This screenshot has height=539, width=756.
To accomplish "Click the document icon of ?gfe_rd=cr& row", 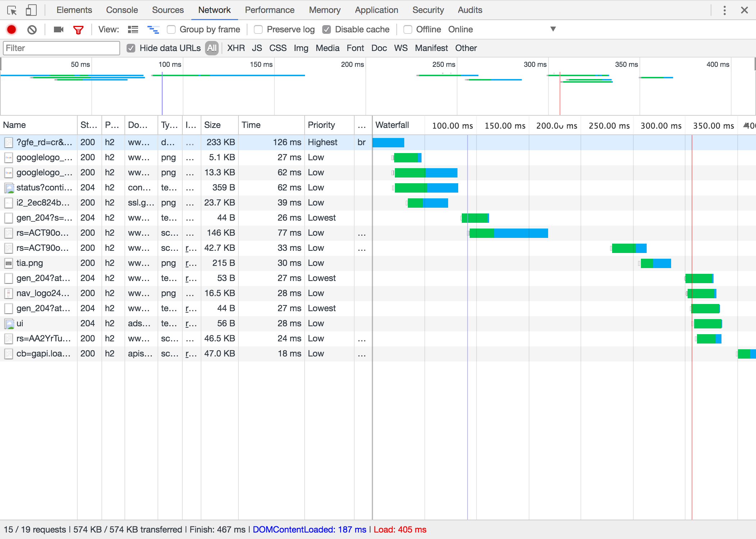I will tap(9, 143).
